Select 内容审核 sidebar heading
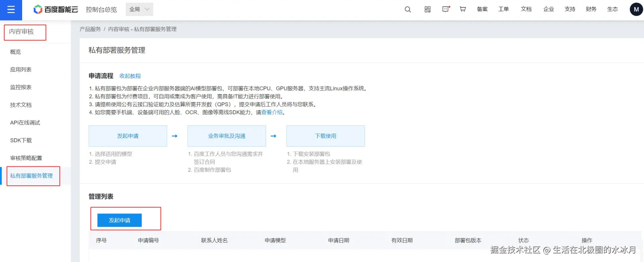Screen dimensions: 644x262 coord(21,32)
